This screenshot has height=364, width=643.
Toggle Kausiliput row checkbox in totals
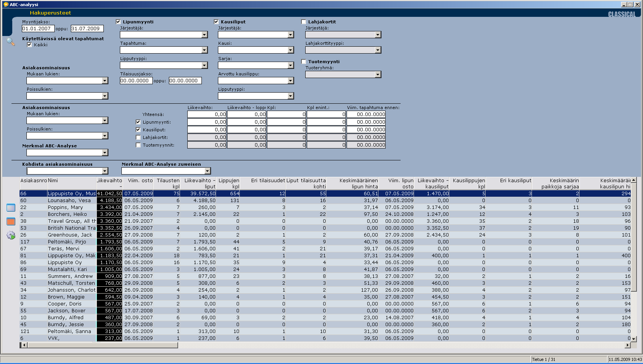138,130
